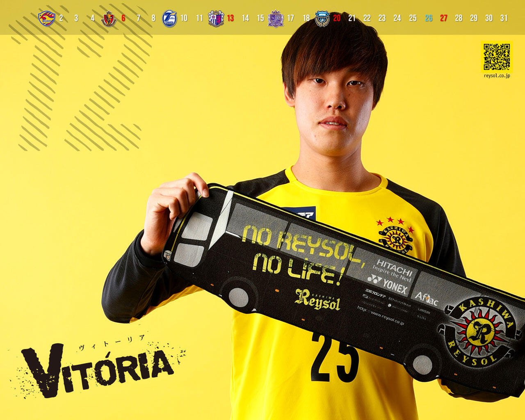The width and height of the screenshot is (525, 420).
Task: Click the Kashiwa Reysol crest on the jersey
Action: pyautogui.click(x=396, y=237)
